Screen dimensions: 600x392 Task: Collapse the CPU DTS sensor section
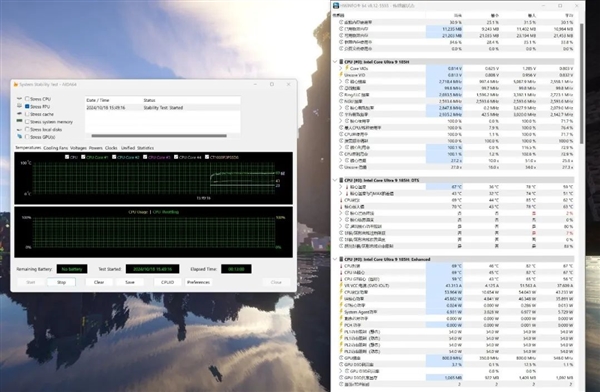coord(335,180)
